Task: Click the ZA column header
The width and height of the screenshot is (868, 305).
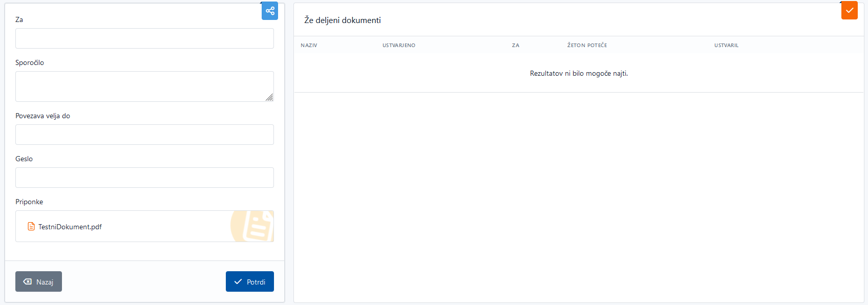Action: 516,46
